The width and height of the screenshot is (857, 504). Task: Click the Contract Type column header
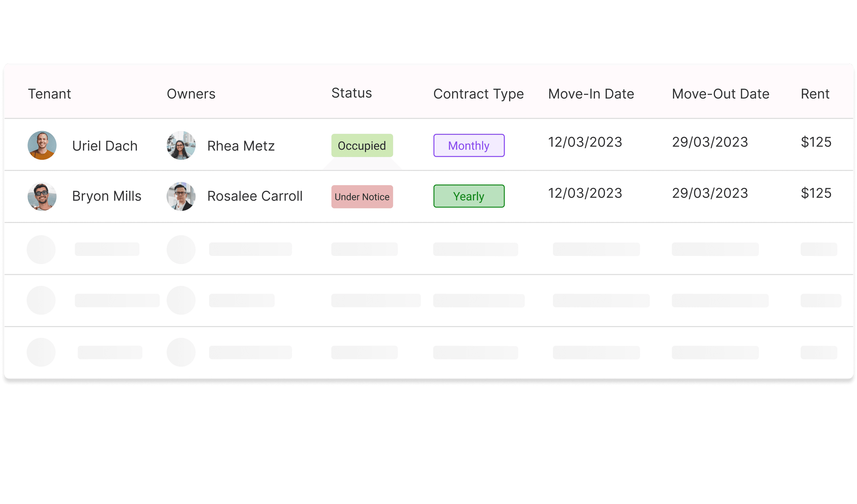[x=478, y=94]
